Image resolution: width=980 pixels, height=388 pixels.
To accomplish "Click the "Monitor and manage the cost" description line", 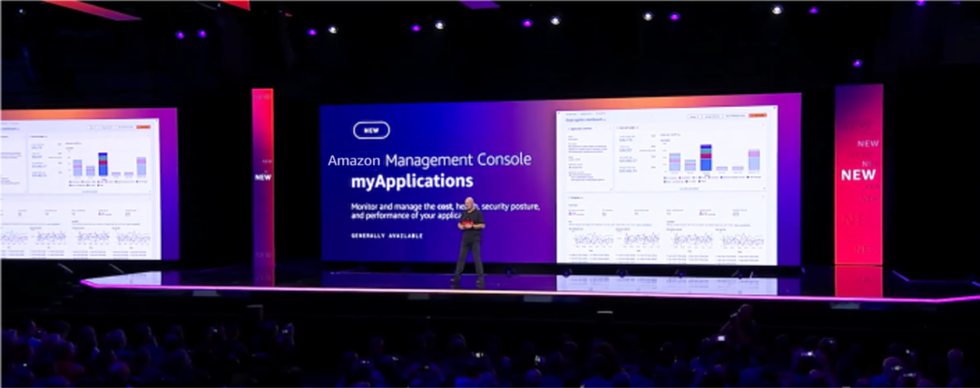I will (x=445, y=206).
